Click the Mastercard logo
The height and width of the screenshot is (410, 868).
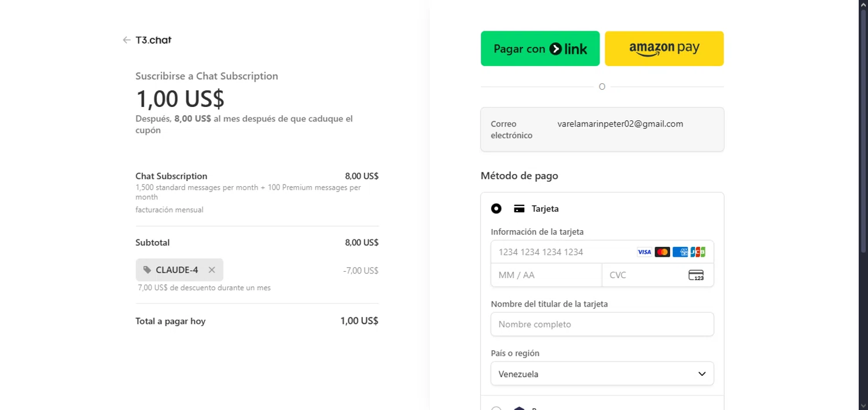[662, 252]
